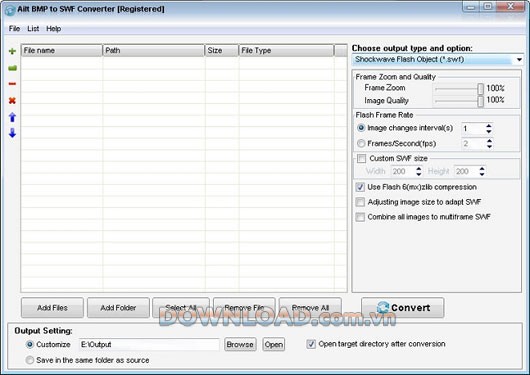The image size is (530, 375).
Task: Click the app icon in title bar
Action: 10,10
